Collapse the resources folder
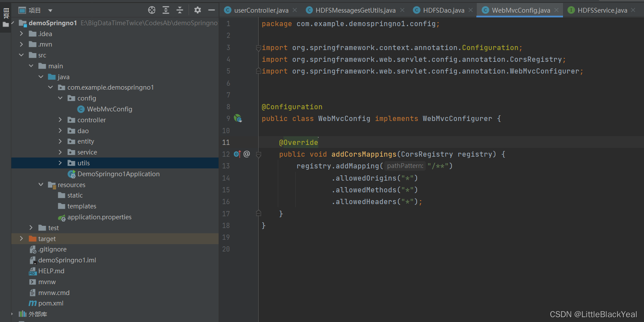This screenshot has height=322, width=644. pyautogui.click(x=41, y=185)
